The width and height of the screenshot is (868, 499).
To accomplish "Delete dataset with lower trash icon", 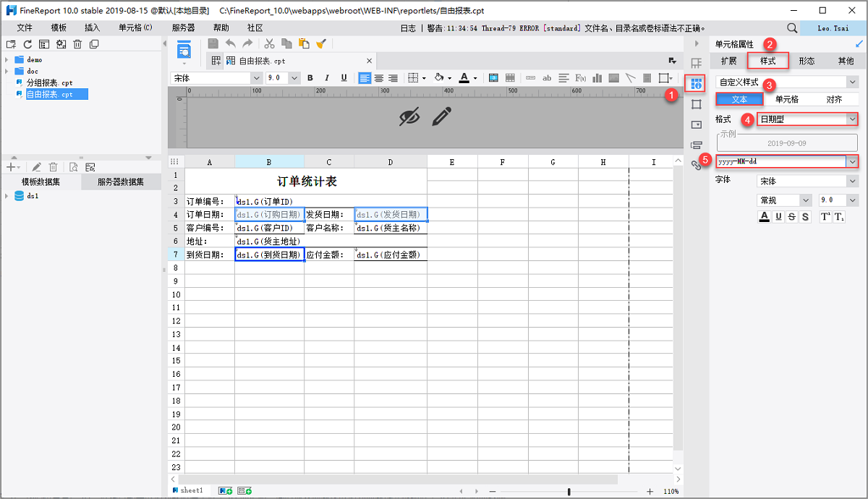I will pos(53,167).
